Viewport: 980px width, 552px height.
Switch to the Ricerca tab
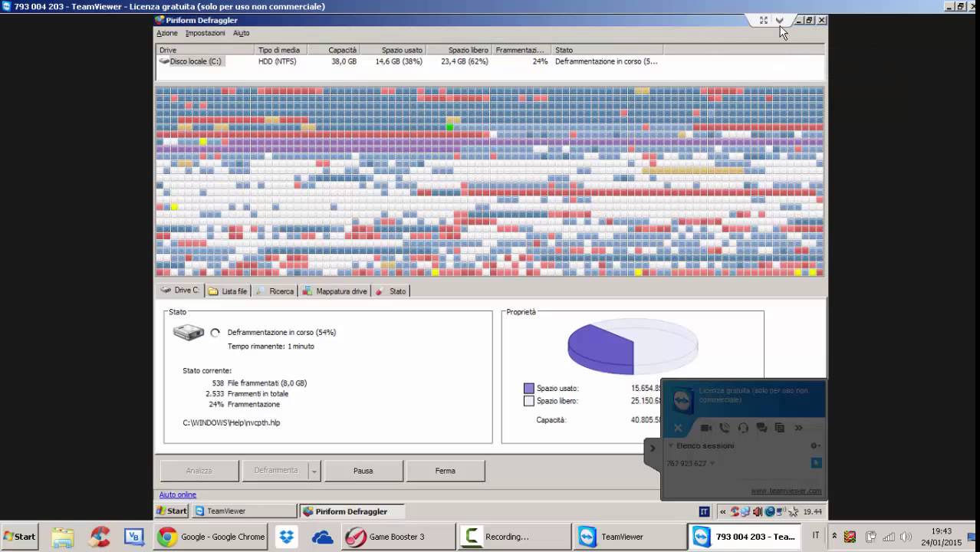pyautogui.click(x=275, y=291)
